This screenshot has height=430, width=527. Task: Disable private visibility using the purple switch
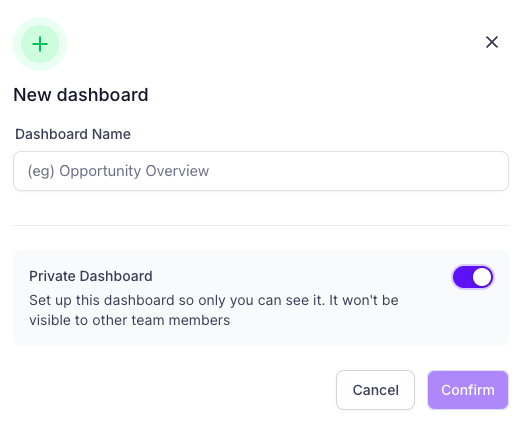473,277
